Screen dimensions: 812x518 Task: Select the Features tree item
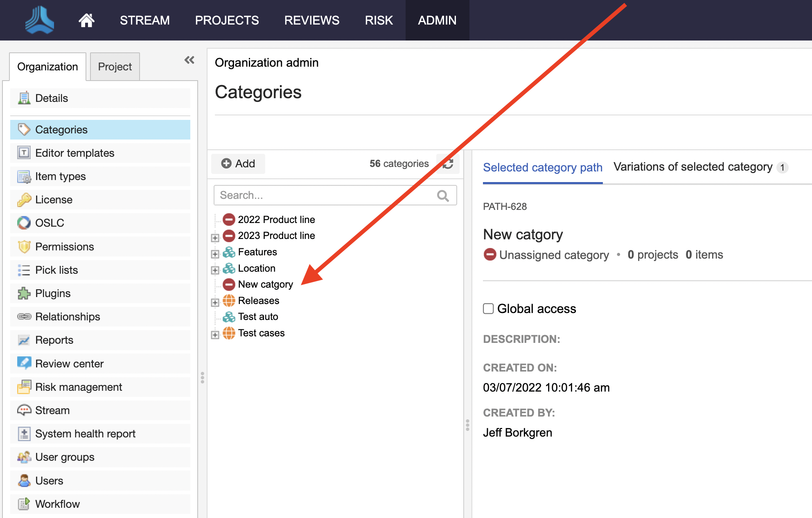(x=257, y=252)
